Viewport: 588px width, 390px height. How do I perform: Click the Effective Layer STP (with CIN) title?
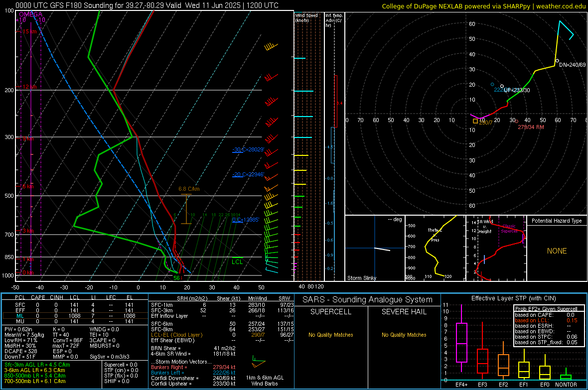513,298
